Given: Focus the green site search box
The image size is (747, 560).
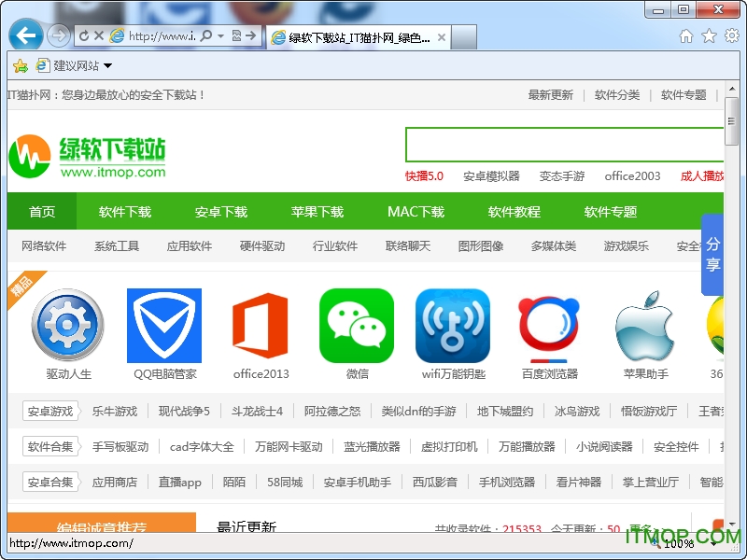Looking at the screenshot, I should (564, 145).
